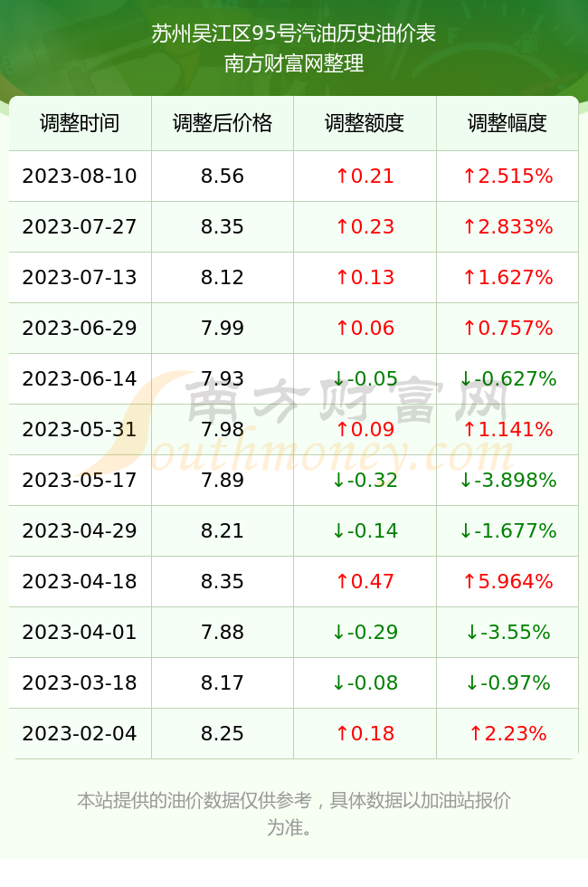This screenshot has height=887, width=588.
Task: Click the ↓-0.29 adjustment value
Action: [x=365, y=632]
